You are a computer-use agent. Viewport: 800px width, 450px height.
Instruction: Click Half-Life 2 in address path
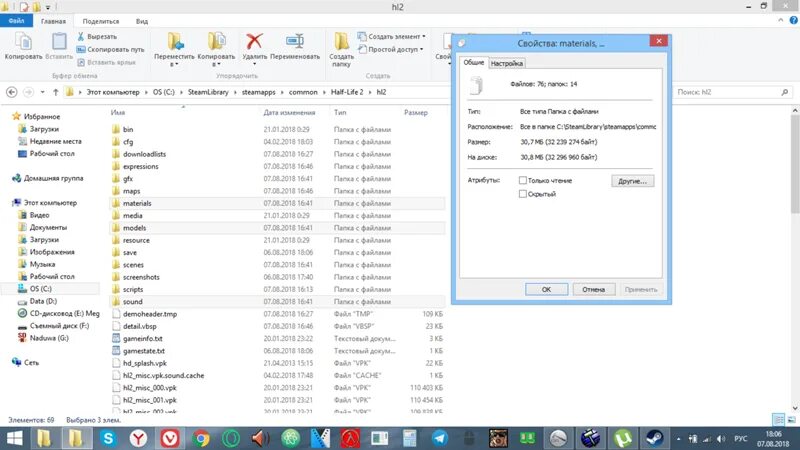pos(347,92)
